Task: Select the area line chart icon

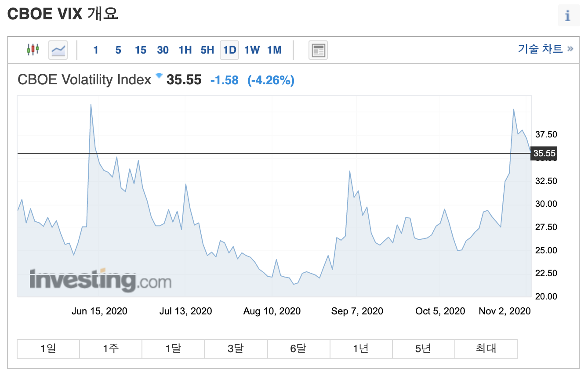Action: tap(58, 50)
